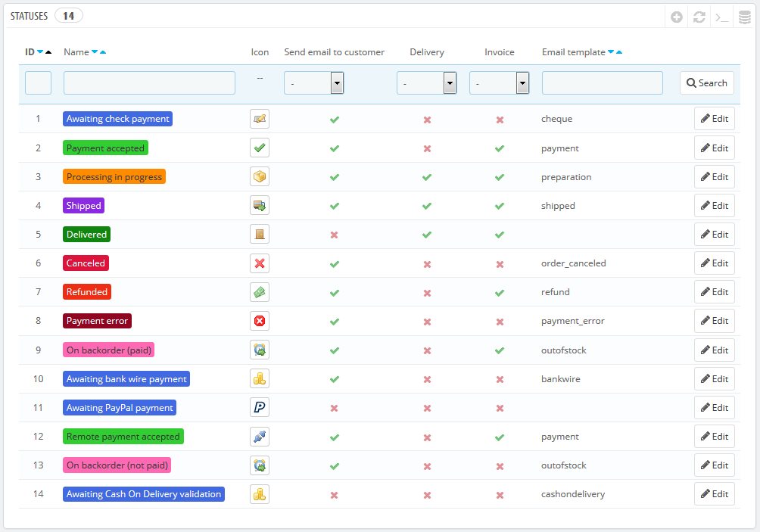Click the pink On backorder (paid) label
The width and height of the screenshot is (760, 532).
click(109, 350)
